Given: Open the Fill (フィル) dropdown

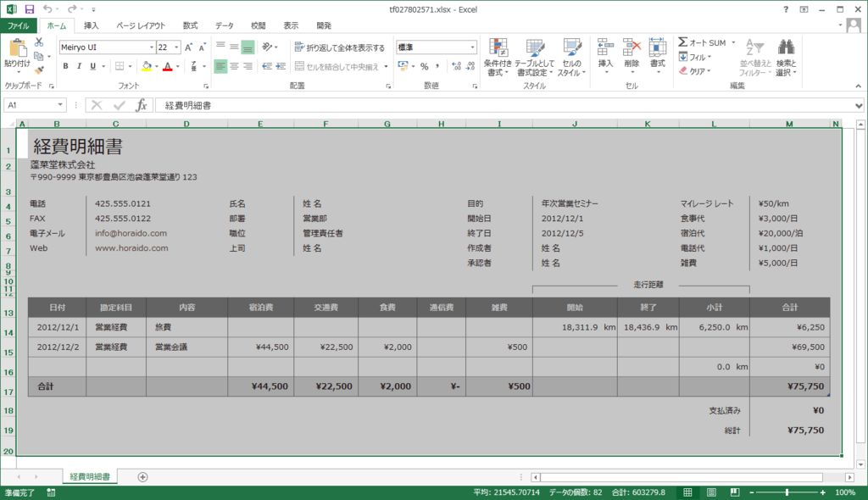Looking at the screenshot, I should [x=695, y=57].
